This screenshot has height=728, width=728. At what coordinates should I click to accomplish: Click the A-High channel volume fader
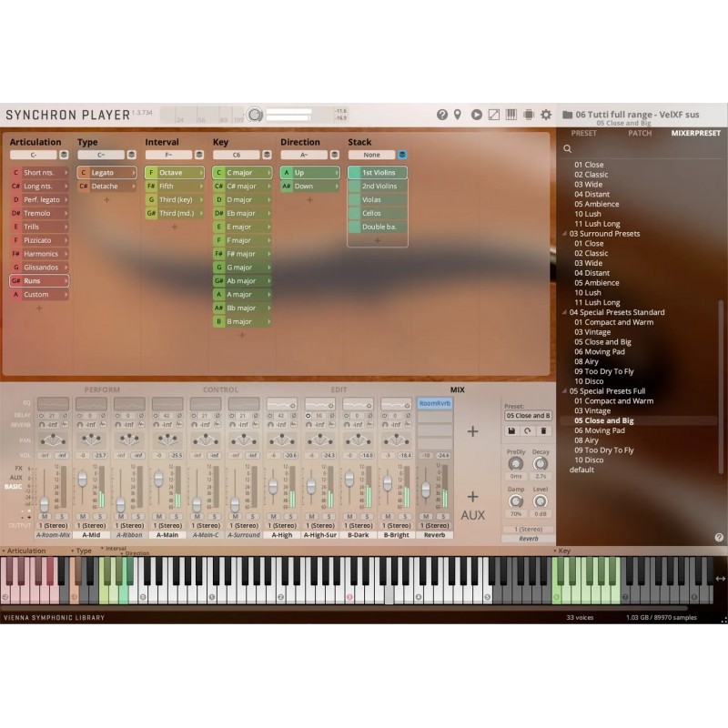[272, 487]
